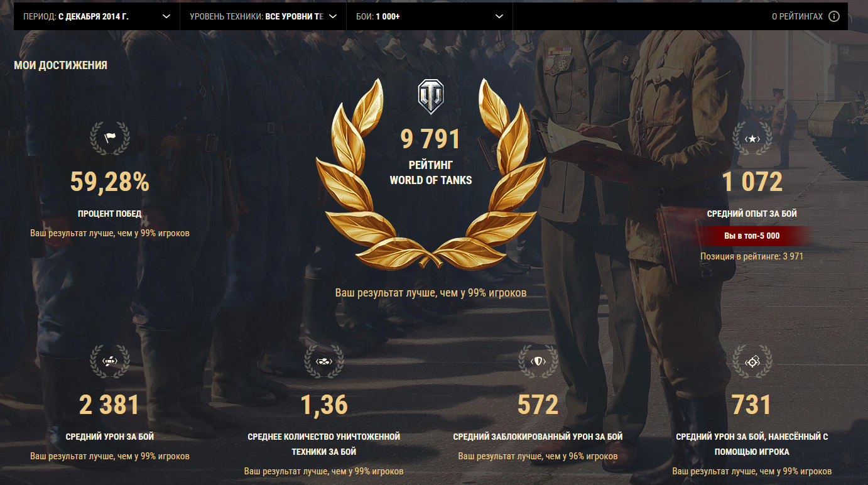
Task: Open the Бои 1 000+ dropdown
Action: (430, 16)
